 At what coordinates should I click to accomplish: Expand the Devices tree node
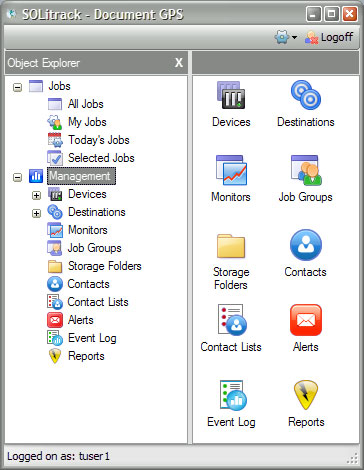point(36,195)
